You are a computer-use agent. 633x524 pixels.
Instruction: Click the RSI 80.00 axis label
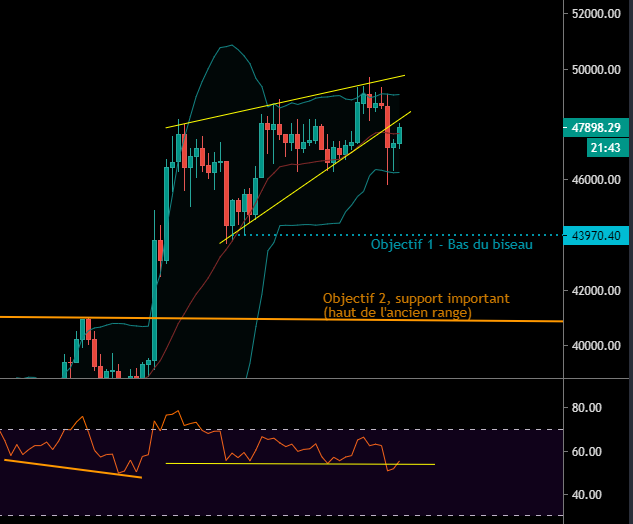click(587, 408)
